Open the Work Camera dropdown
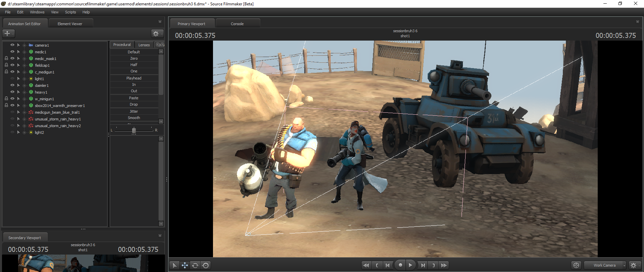The image size is (644, 272). point(605,265)
